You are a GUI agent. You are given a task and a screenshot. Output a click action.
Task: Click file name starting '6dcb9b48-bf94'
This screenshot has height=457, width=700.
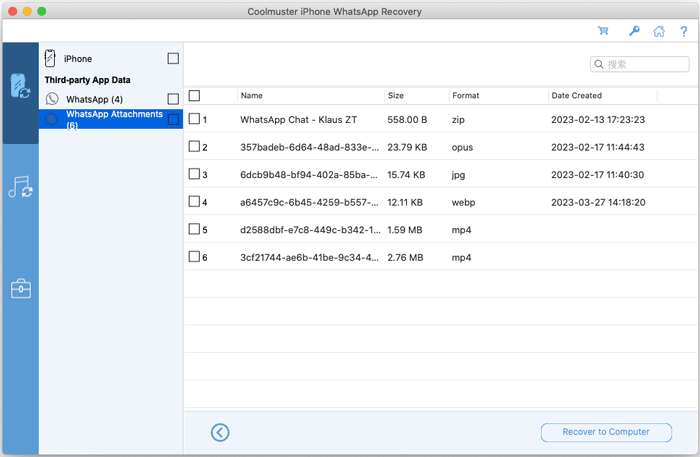coord(308,175)
